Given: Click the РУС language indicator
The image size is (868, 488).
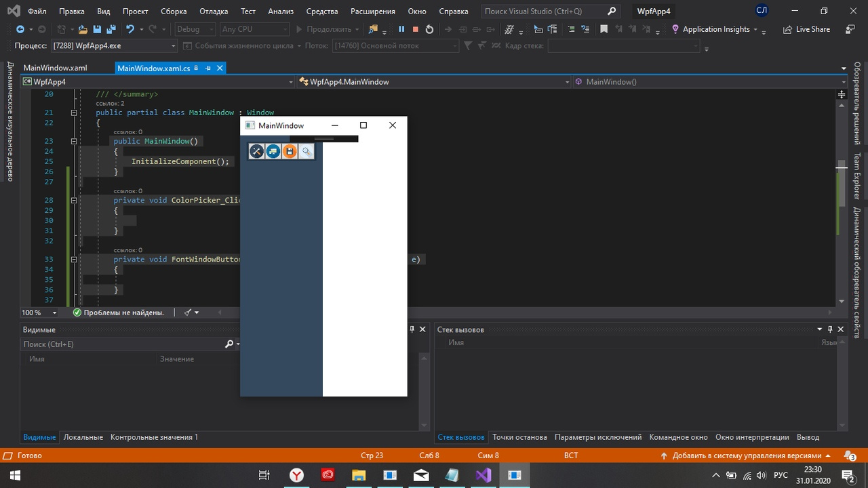Looking at the screenshot, I should (x=781, y=475).
